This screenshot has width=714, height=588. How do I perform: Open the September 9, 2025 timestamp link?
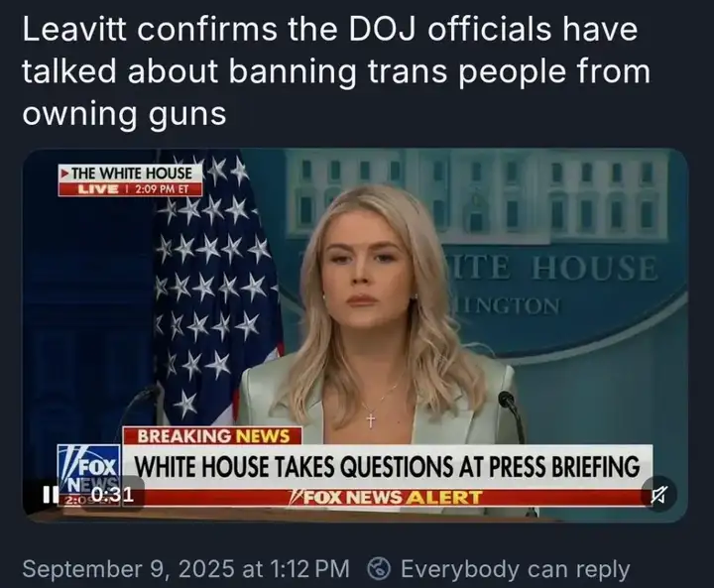click(x=185, y=569)
